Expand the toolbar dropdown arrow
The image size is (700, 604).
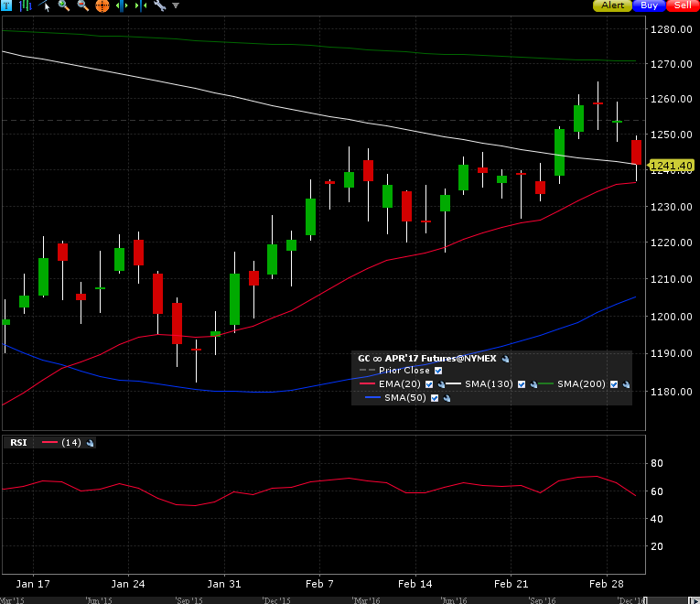(176, 5)
